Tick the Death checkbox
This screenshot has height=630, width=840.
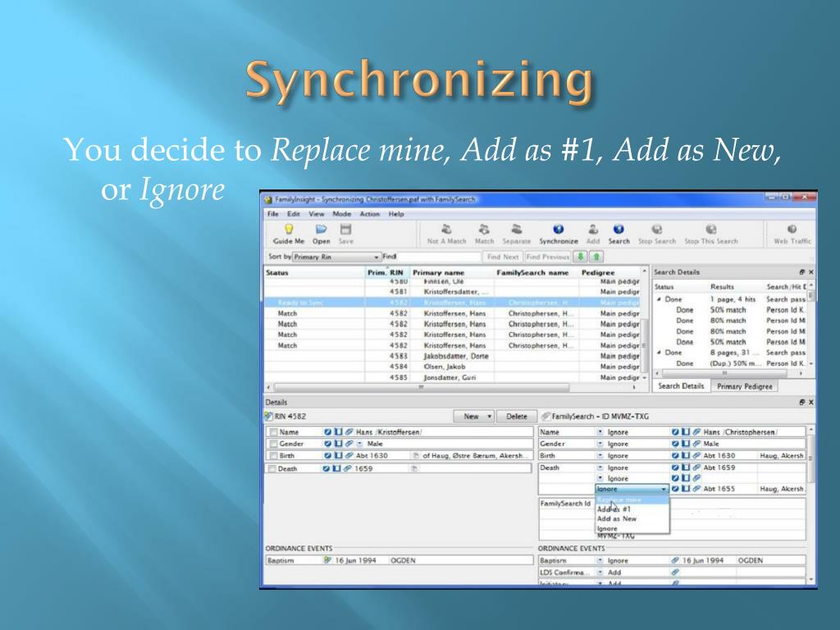[272, 469]
